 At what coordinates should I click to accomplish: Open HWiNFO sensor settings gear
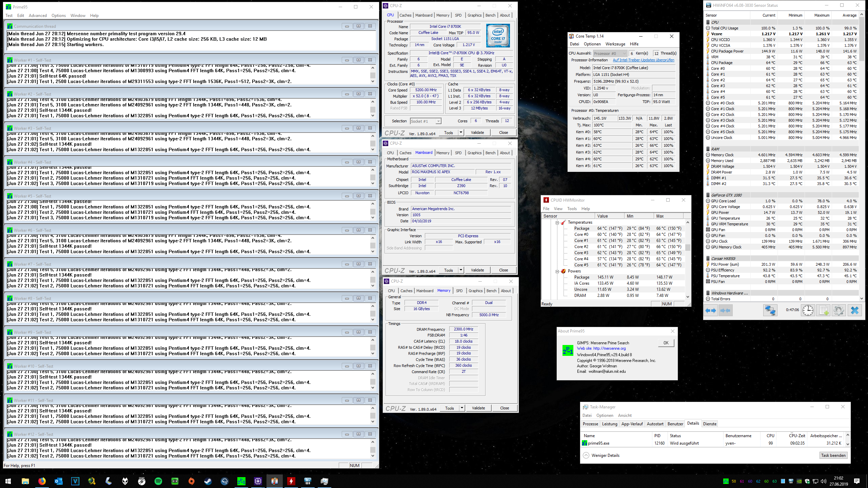(x=839, y=310)
